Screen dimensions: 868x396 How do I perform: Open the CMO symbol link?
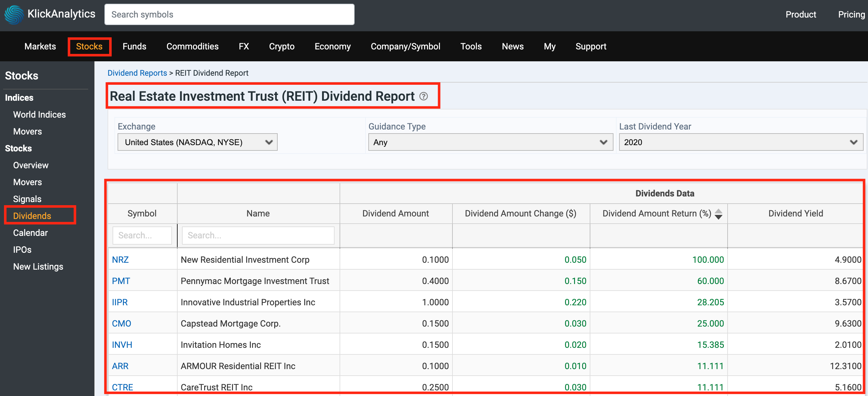click(121, 323)
